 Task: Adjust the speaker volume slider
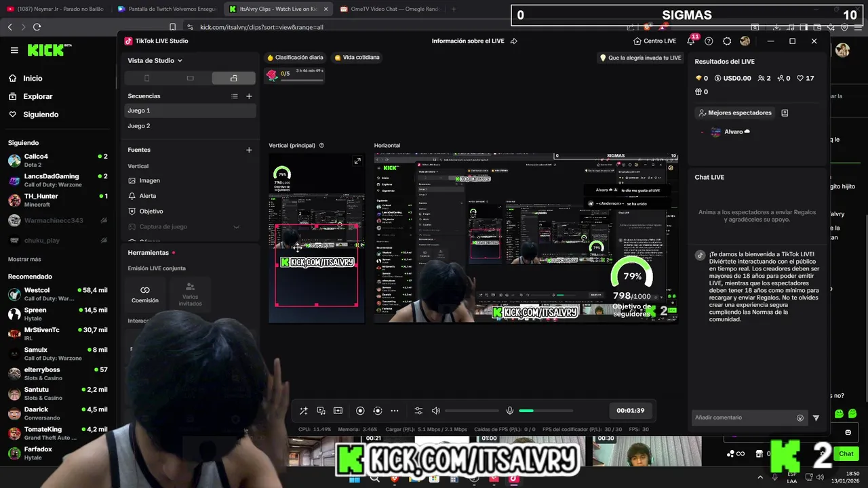472,411
